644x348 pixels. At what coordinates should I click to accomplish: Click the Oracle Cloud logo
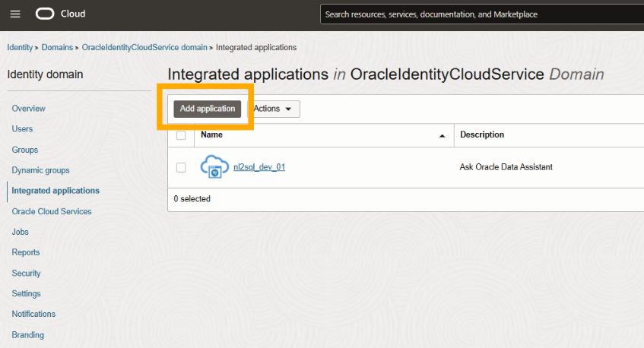tap(61, 14)
